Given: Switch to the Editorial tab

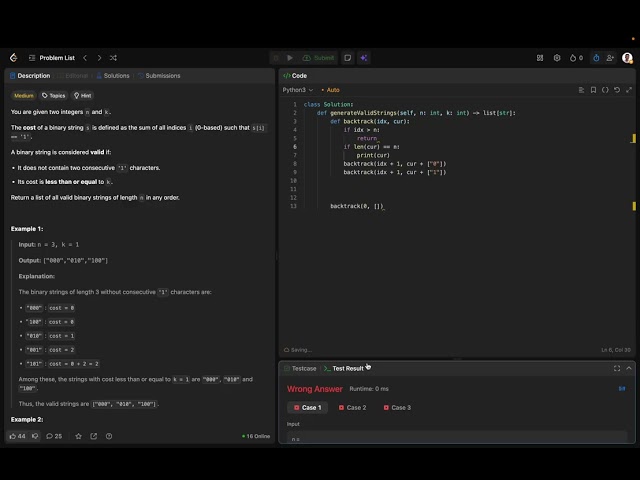Looking at the screenshot, I should pos(73,76).
